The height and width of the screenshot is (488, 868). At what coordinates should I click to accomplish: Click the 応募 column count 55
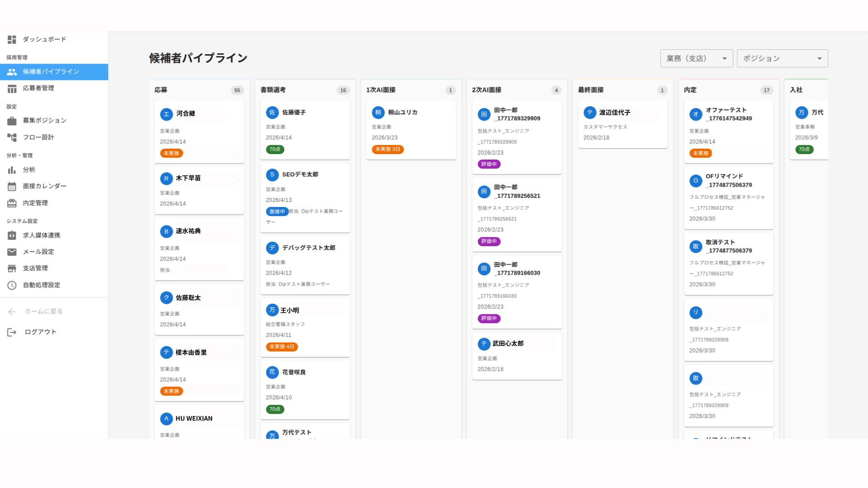(237, 90)
